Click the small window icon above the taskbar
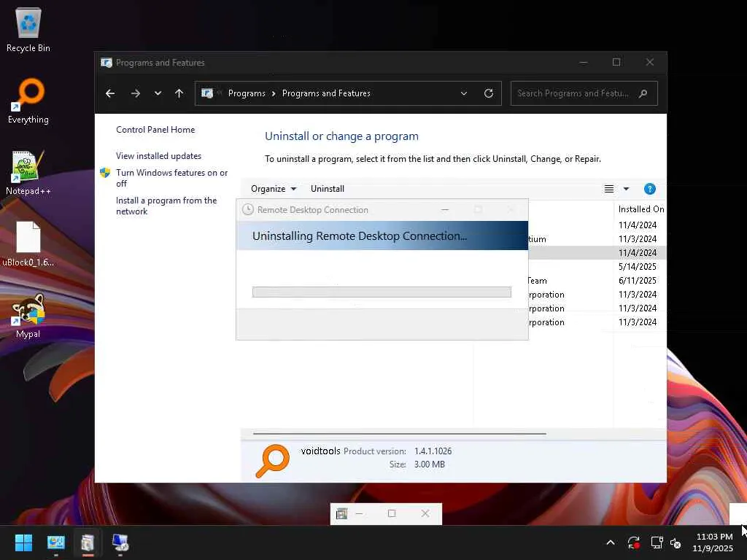 [x=341, y=513]
